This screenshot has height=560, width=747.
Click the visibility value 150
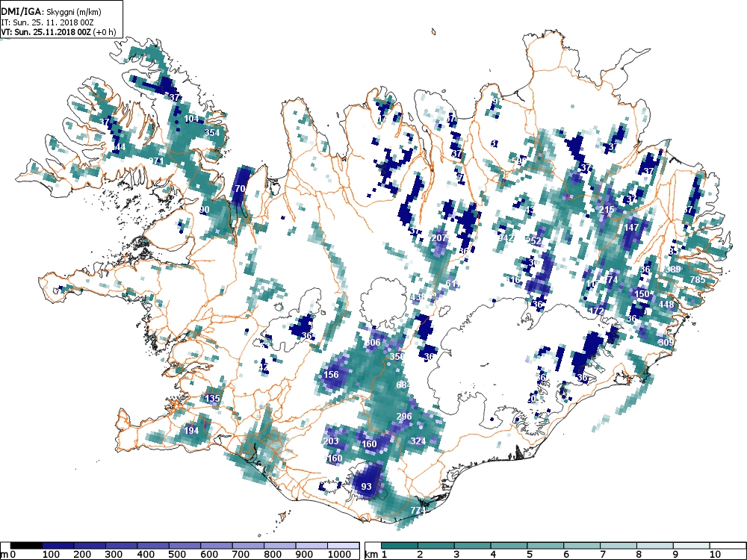pos(642,293)
